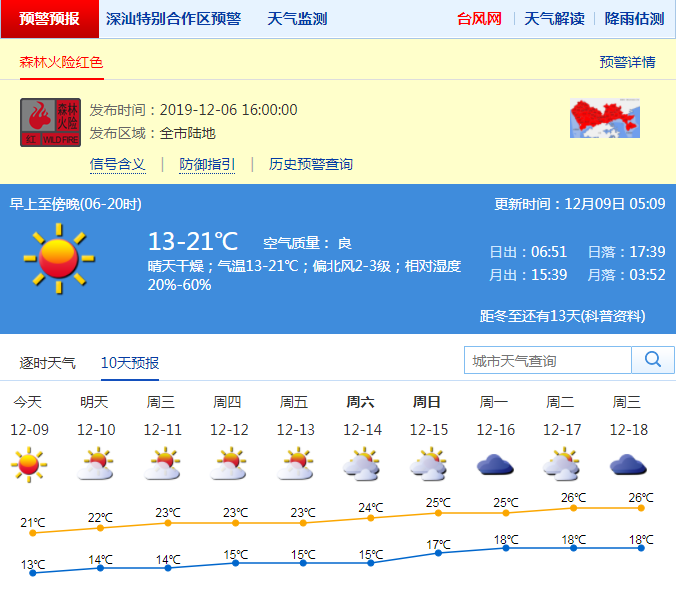Viewport: 676px width, 590px height.
Task: Open the 降雨估测 link
Action: (634, 19)
